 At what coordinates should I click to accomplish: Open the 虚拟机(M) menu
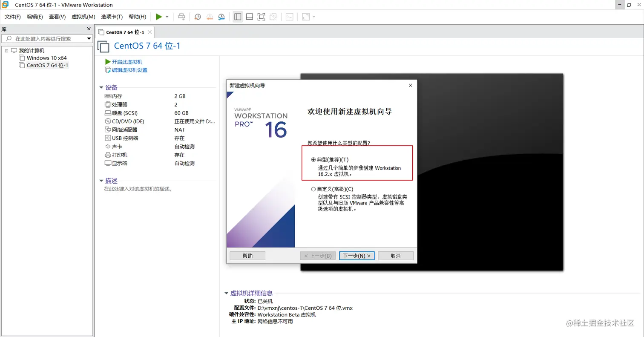point(83,17)
